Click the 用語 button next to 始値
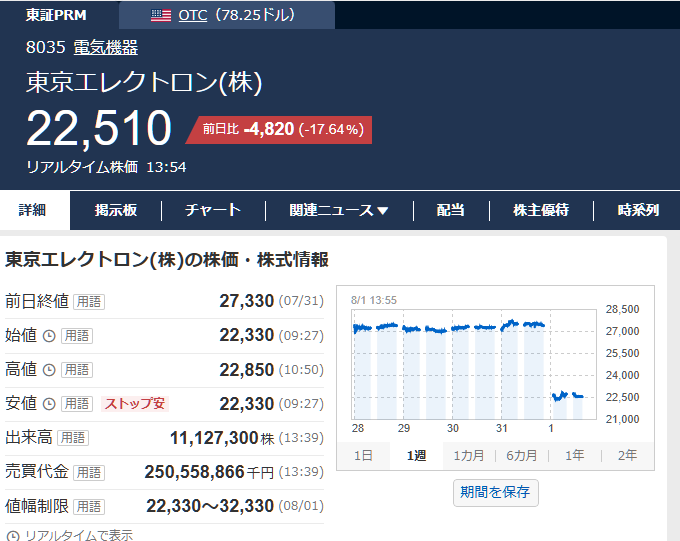 coord(77,336)
